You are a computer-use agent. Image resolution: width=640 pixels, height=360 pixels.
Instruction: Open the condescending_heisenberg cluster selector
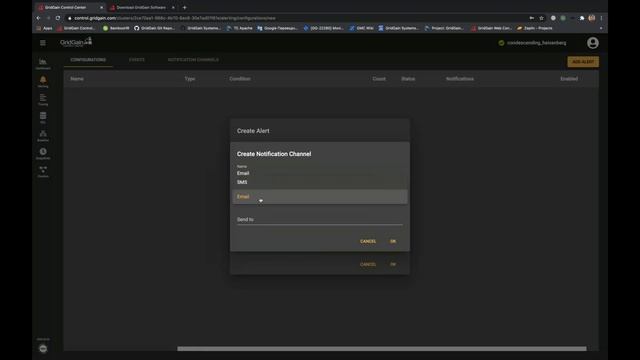pos(536,43)
